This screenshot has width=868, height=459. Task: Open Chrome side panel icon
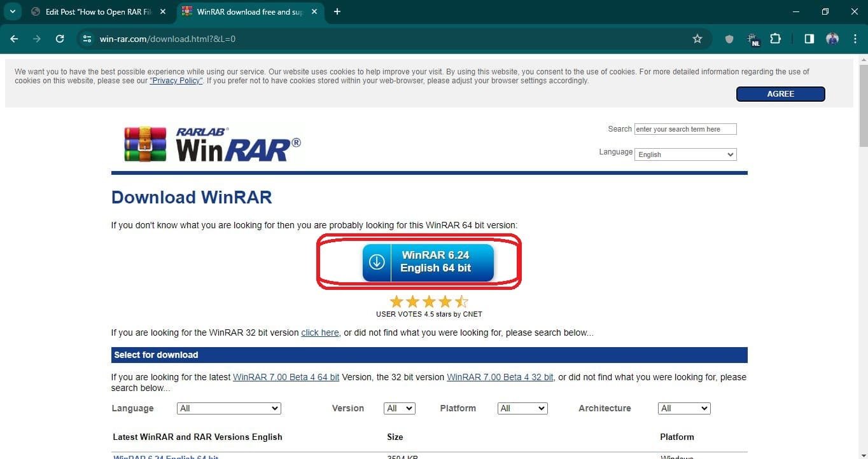point(809,39)
